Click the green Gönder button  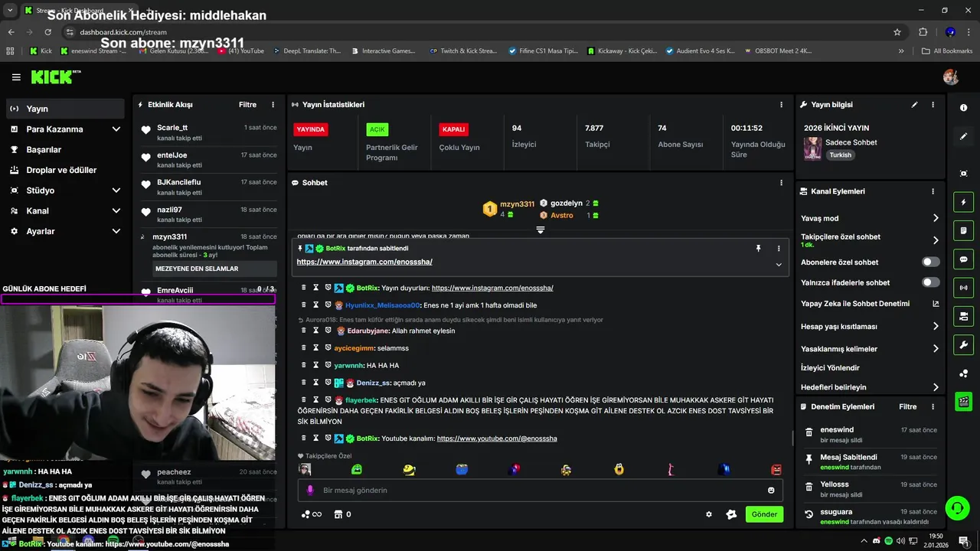click(764, 514)
